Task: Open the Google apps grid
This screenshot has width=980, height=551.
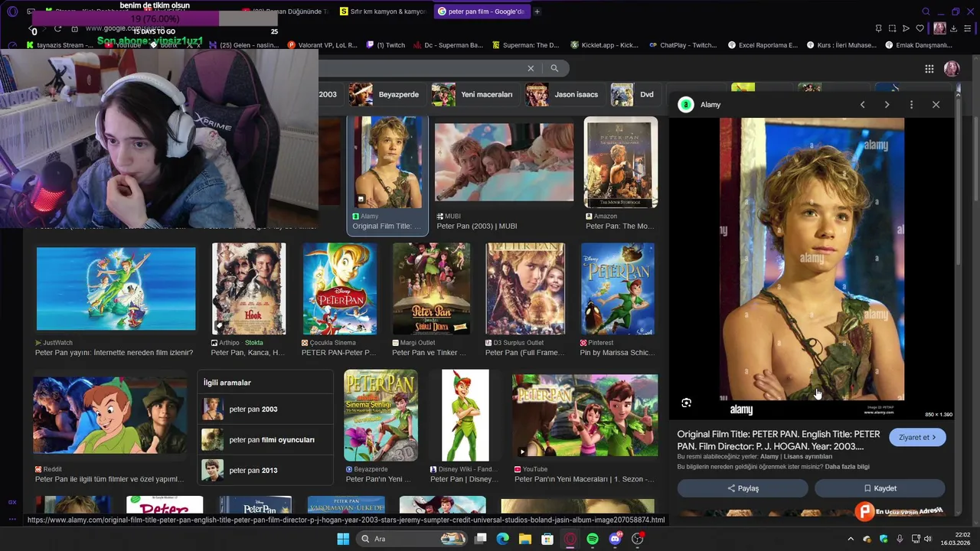Action: click(x=929, y=69)
